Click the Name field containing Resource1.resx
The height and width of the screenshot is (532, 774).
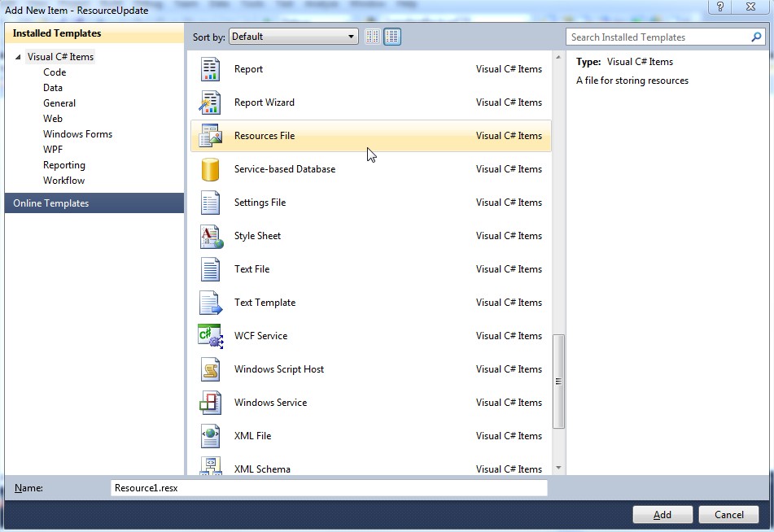329,488
